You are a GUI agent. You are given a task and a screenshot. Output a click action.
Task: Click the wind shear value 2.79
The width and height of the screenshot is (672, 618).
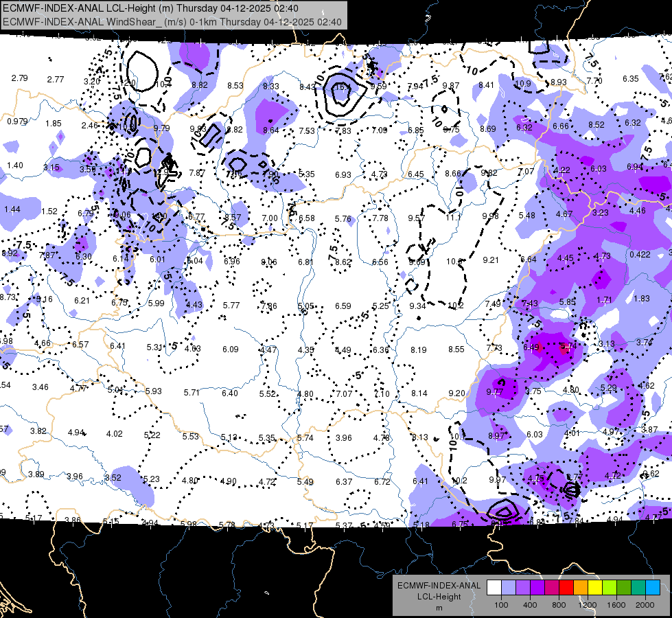tap(19, 78)
